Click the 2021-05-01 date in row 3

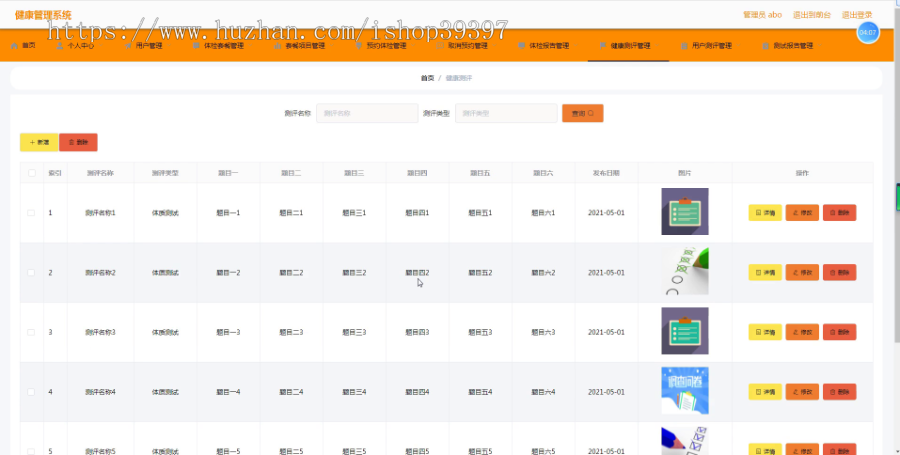606,332
